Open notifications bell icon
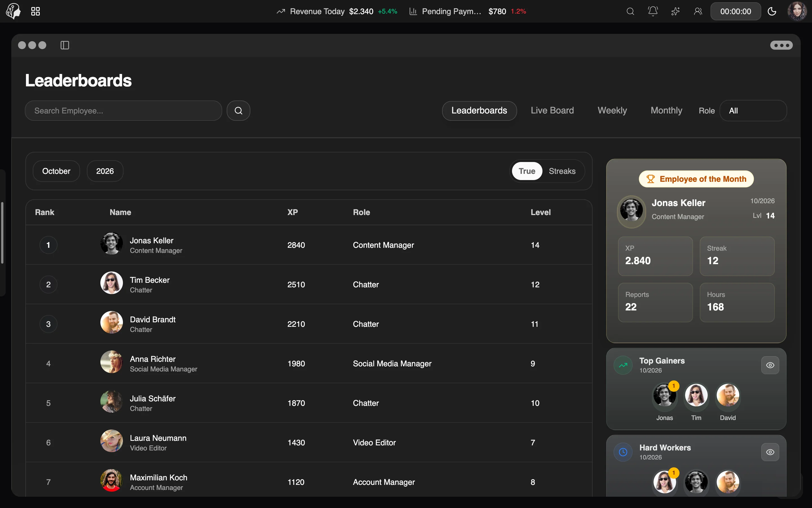812x508 pixels. point(653,11)
